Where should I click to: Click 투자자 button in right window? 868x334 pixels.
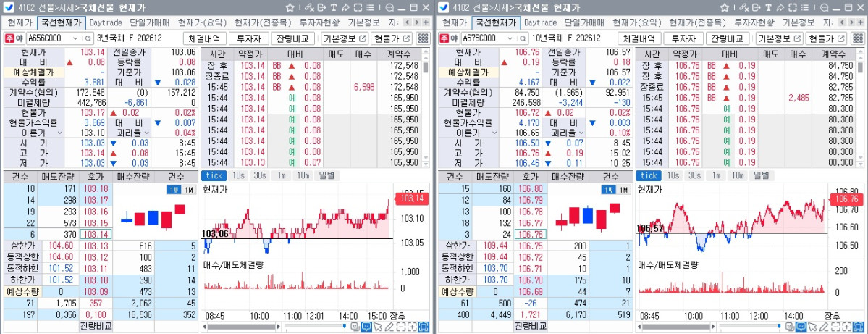point(683,38)
